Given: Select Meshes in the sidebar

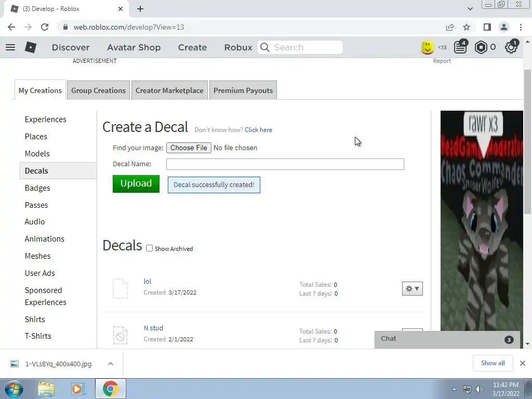Looking at the screenshot, I should 37,256.
